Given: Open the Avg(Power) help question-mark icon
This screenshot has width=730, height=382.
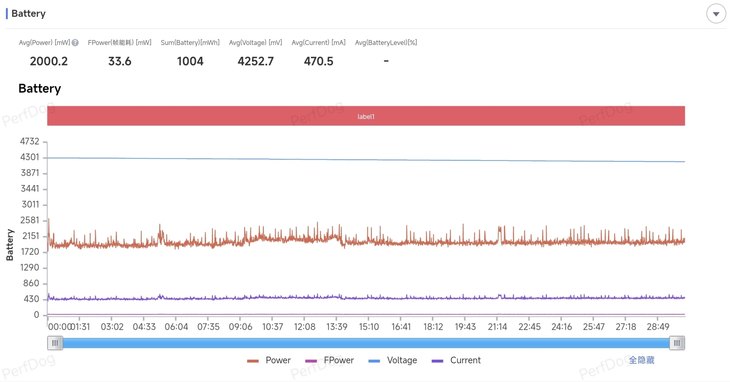Looking at the screenshot, I should tap(75, 42).
